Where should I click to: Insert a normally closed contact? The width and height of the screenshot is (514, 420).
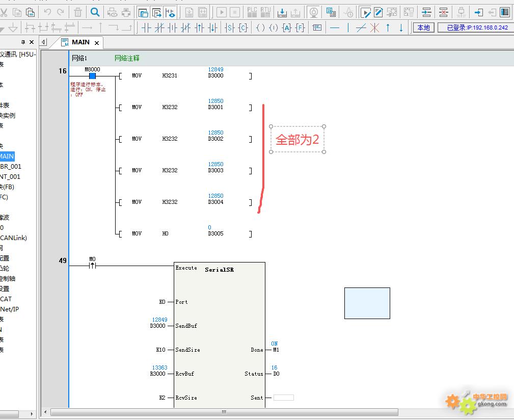(x=160, y=28)
